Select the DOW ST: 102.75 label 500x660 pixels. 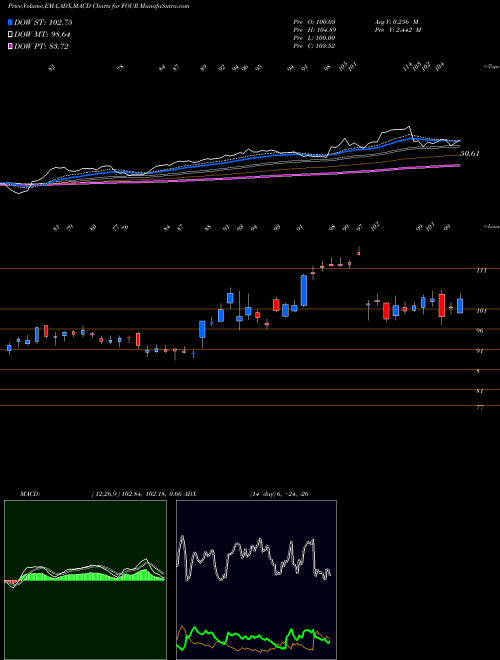(x=43, y=22)
